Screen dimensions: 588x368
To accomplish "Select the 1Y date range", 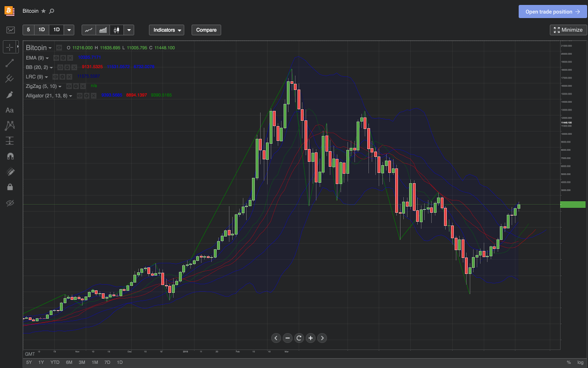I will click(x=41, y=362).
